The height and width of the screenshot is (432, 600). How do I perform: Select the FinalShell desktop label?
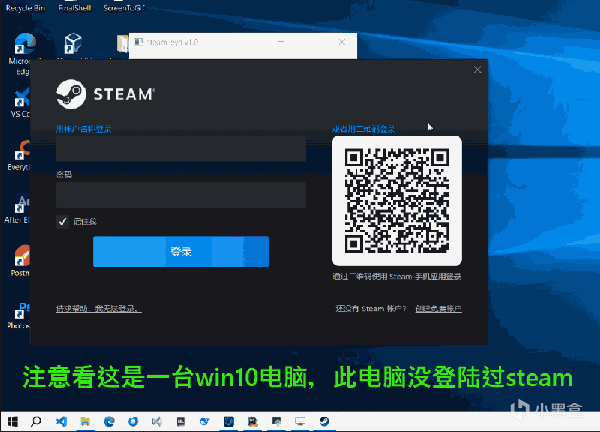75,8
